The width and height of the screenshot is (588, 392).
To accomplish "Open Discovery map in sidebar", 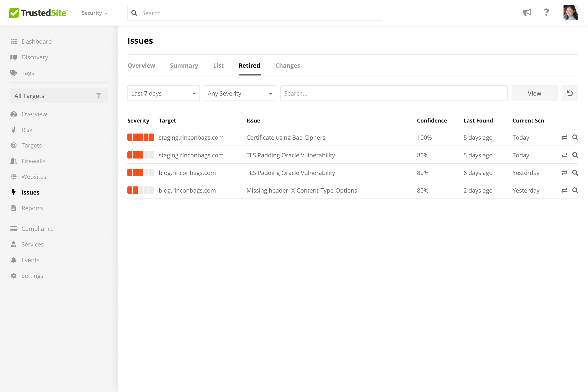I will 35,57.
